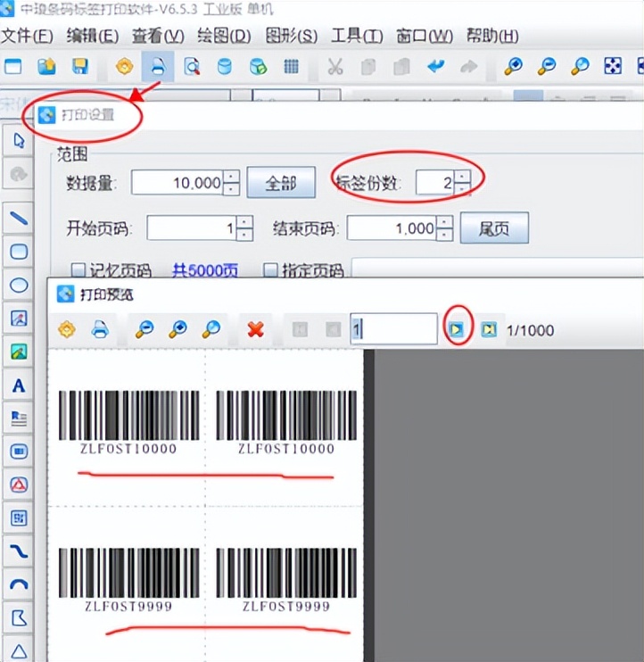Image resolution: width=644 pixels, height=662 pixels.
Task: Toggle the grid icon in main toolbar
Action: coord(291,66)
